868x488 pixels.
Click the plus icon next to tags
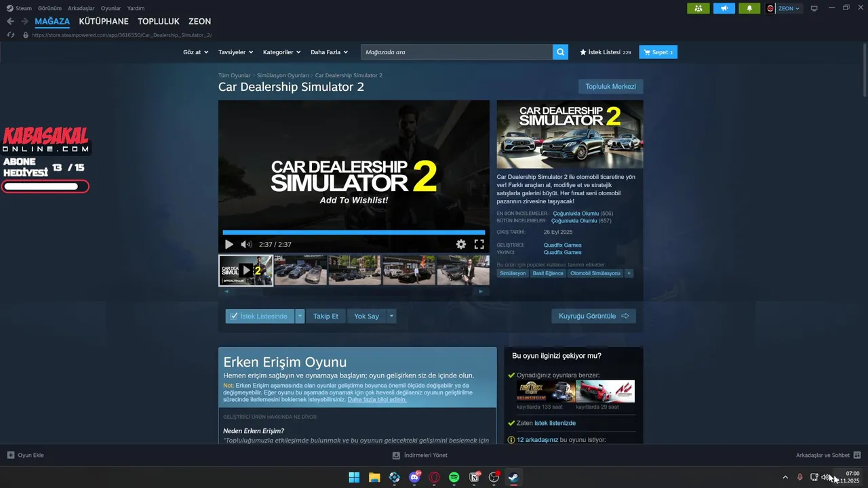pyautogui.click(x=629, y=273)
